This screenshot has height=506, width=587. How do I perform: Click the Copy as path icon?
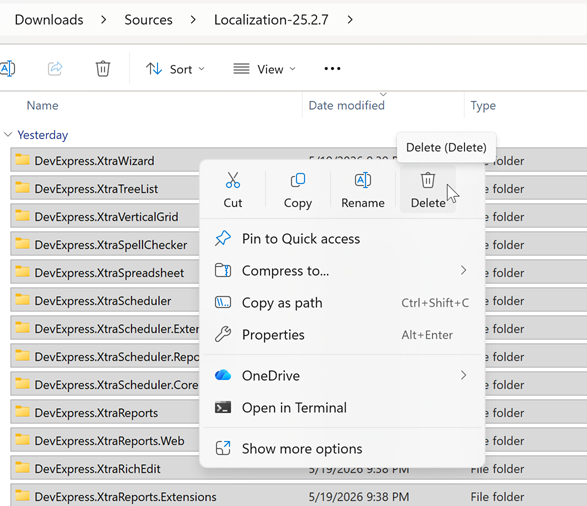[x=223, y=302]
